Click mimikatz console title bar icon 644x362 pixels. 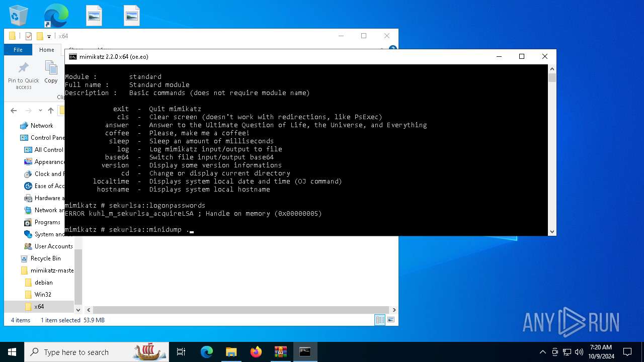click(x=73, y=57)
